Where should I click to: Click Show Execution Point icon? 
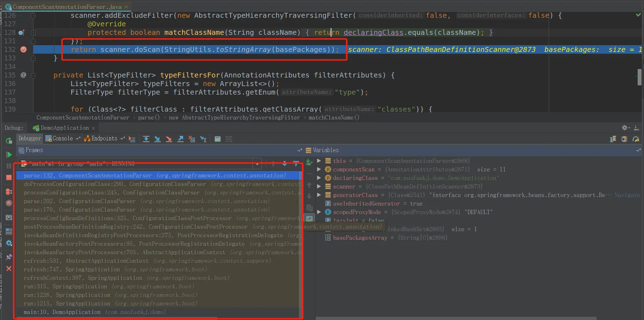(132, 139)
